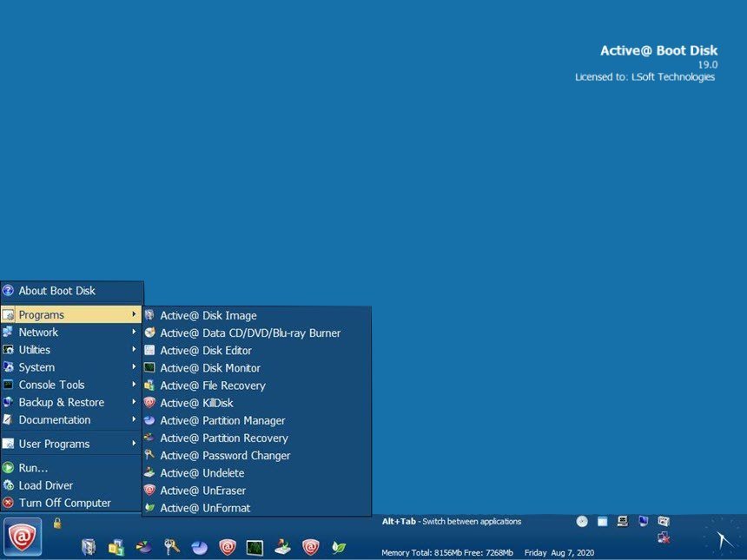Click the padlock icon above the taskbar
This screenshot has width=747, height=560.
tap(57, 523)
